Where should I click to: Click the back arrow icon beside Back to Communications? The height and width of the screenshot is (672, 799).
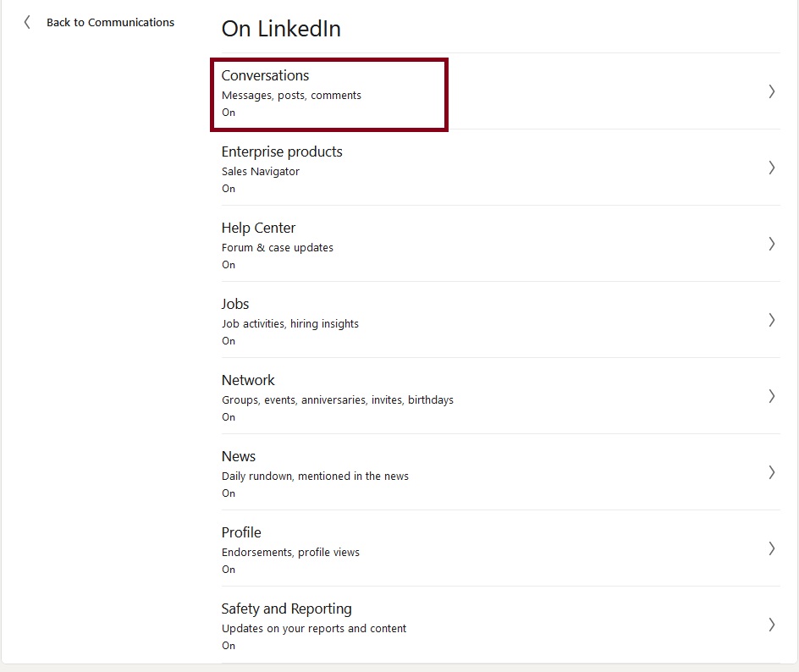(27, 22)
